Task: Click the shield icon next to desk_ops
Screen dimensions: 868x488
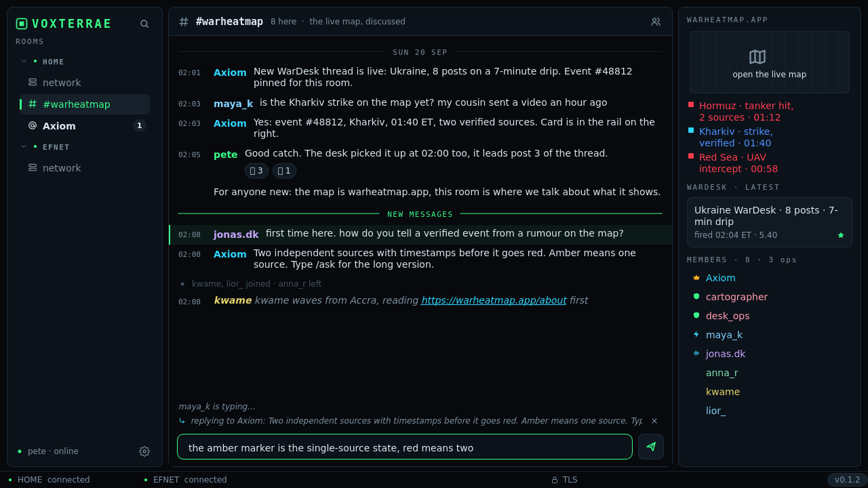Action: coord(696,316)
